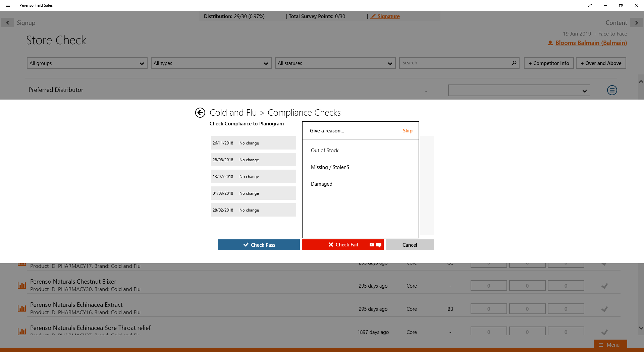Click checkmark for Perenso Naturals Chestnut Elixer row
Viewport: 644px width, 352px height.
[x=604, y=286]
